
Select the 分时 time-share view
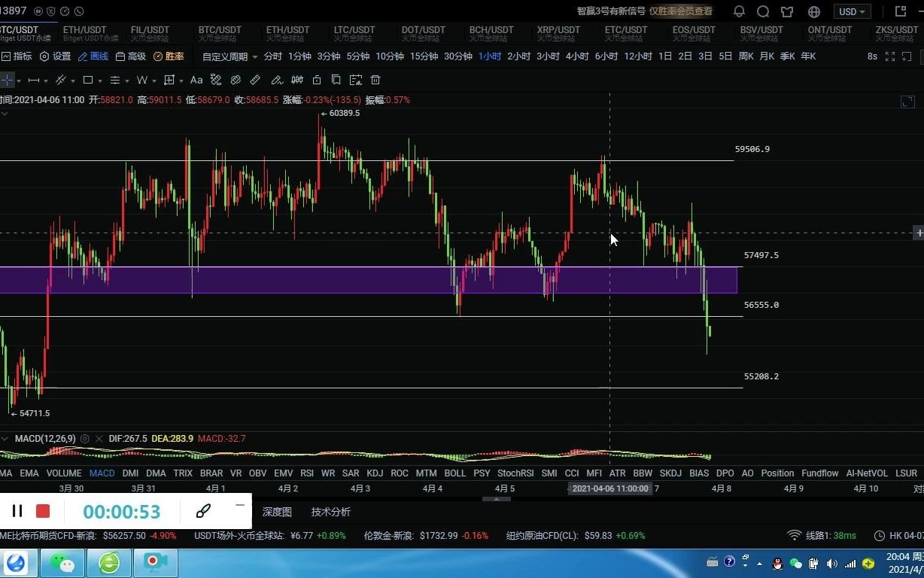pos(273,56)
